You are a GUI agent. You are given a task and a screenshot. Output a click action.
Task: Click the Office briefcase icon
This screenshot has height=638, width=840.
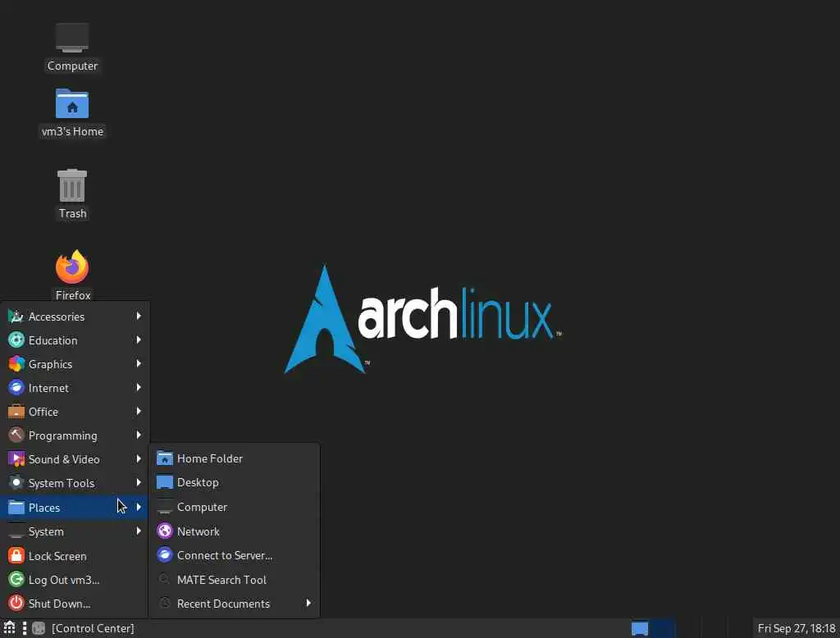[x=16, y=412]
